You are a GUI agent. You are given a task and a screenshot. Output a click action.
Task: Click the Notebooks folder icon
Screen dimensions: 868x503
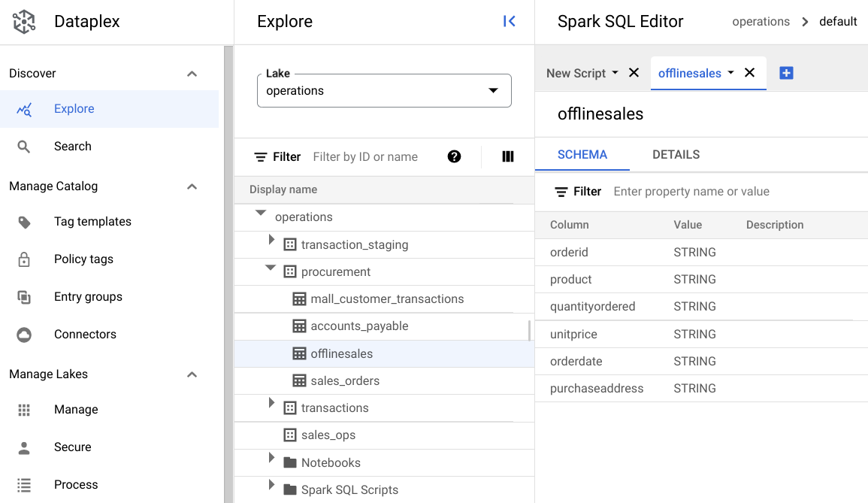[x=290, y=462]
